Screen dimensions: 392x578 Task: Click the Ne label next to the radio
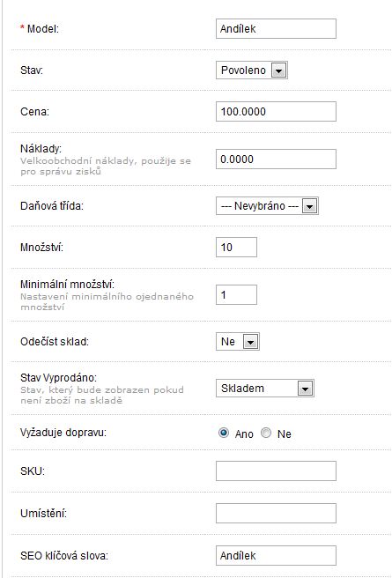click(x=284, y=433)
